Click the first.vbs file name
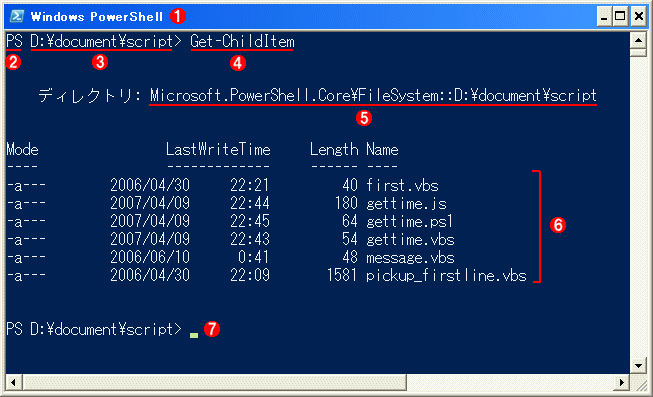Viewport: 653px width, 397px height. 402,185
